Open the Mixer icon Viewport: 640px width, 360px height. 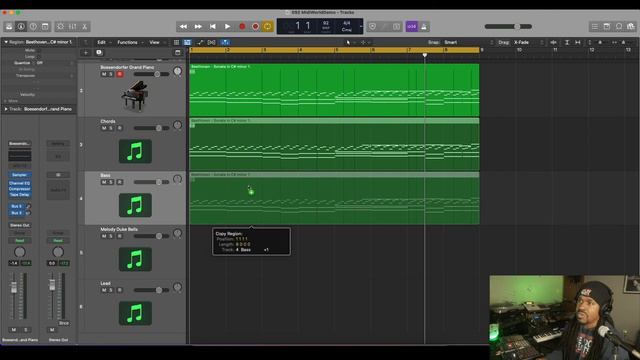[x=73, y=27]
